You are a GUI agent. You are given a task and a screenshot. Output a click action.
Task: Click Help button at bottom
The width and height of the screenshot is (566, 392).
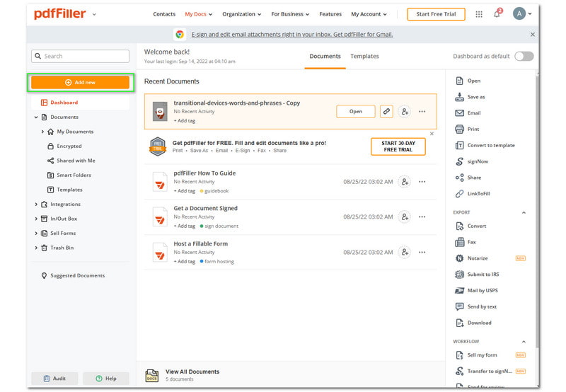(x=106, y=379)
